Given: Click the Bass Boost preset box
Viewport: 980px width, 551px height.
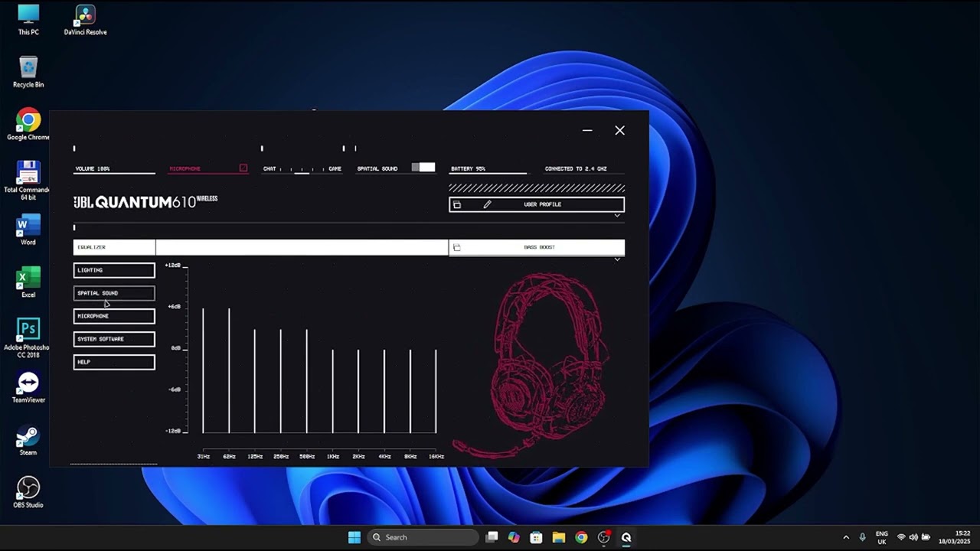Looking at the screenshot, I should coord(537,247).
